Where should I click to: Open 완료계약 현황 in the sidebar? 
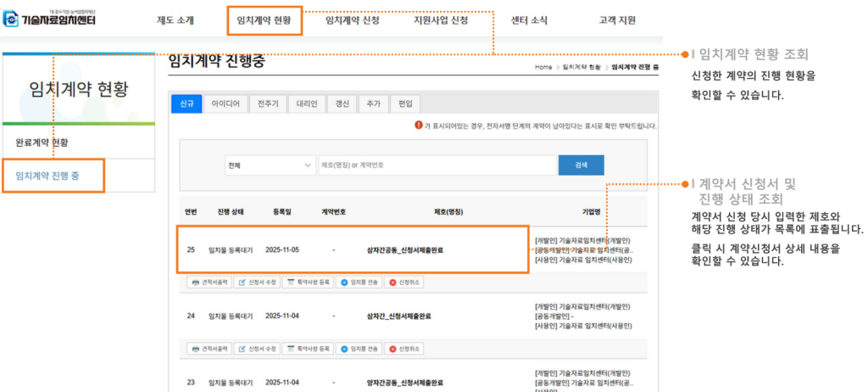pos(42,143)
